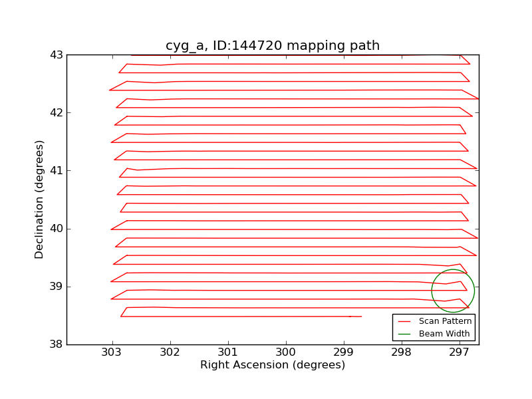
Task: Click the x-axis tick label 299
Action: 344,352
